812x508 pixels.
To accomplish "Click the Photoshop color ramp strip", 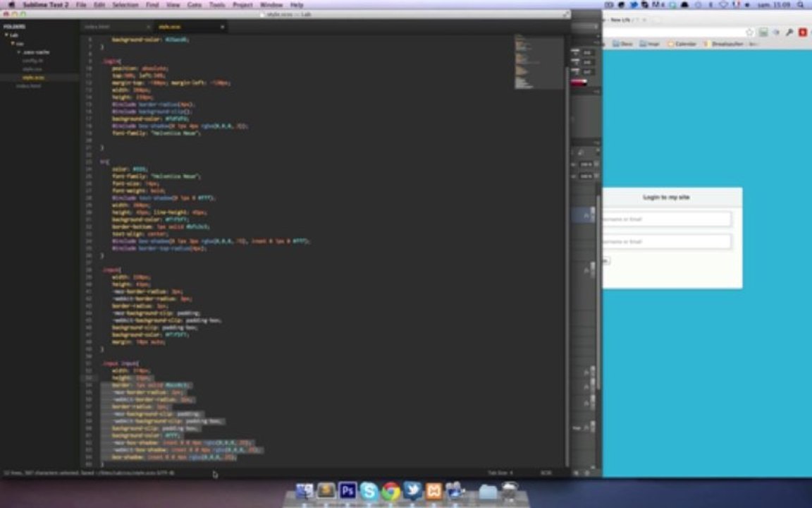I will point(579,83).
